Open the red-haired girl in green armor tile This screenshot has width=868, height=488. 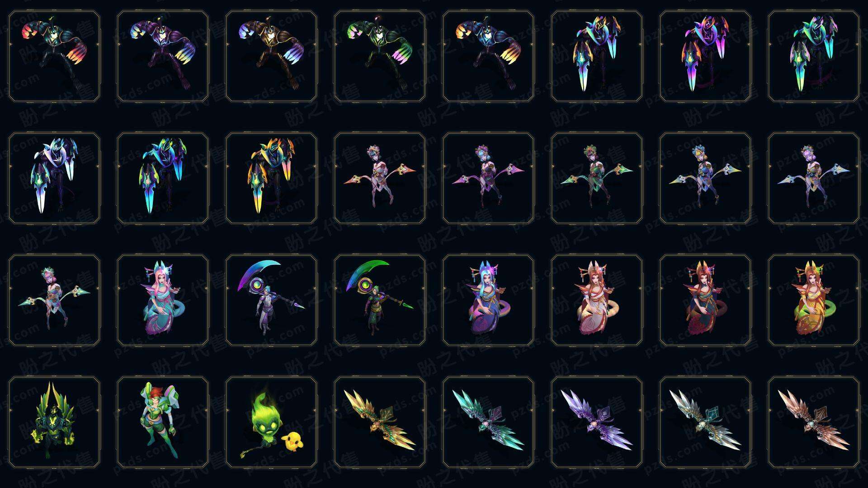pyautogui.click(x=163, y=422)
